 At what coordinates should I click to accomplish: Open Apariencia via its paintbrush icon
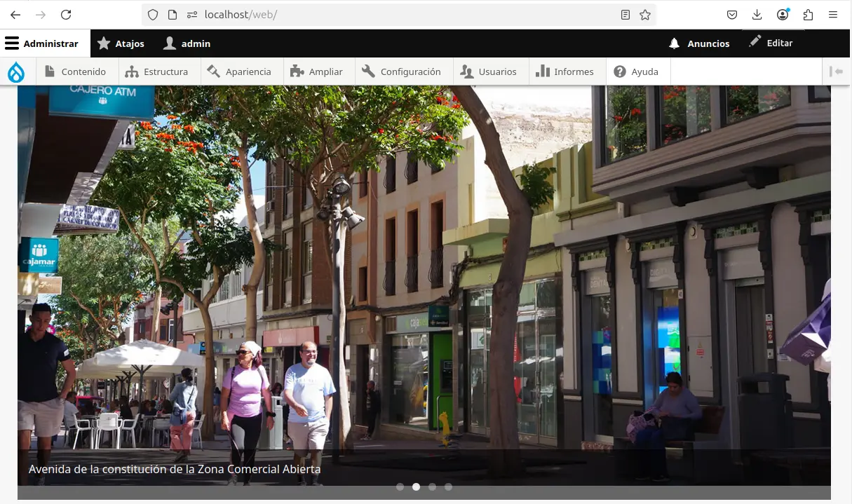tap(212, 71)
